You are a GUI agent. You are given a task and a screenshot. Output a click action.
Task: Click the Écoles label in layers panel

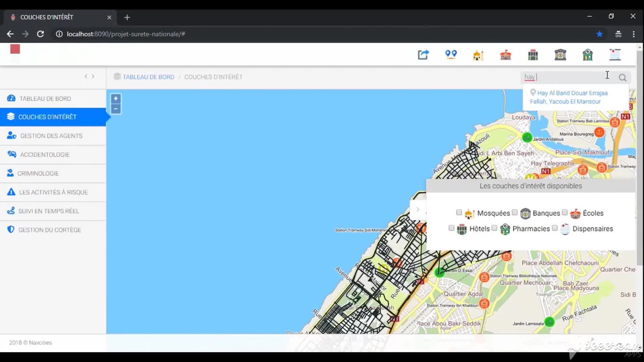click(x=593, y=213)
